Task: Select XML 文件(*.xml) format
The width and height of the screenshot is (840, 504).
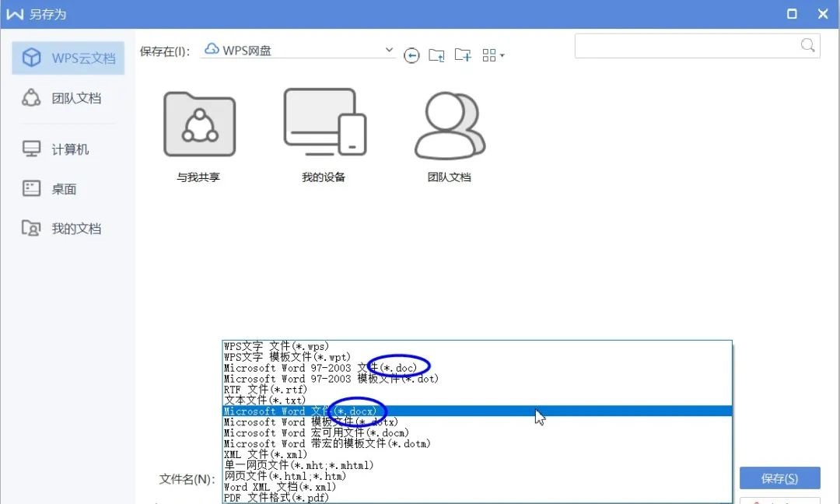Action: coord(477,454)
